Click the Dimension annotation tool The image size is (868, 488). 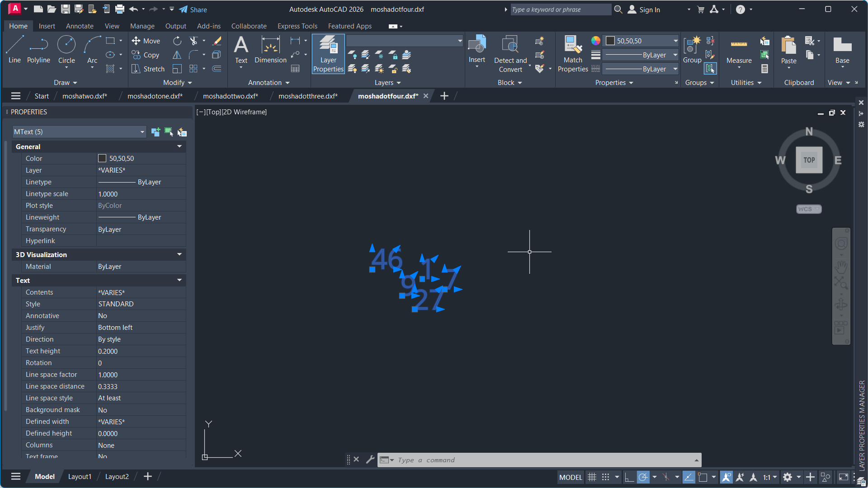click(x=270, y=50)
